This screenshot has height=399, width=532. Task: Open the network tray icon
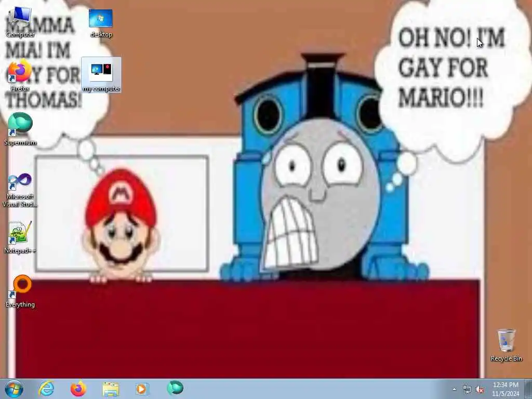tap(467, 390)
